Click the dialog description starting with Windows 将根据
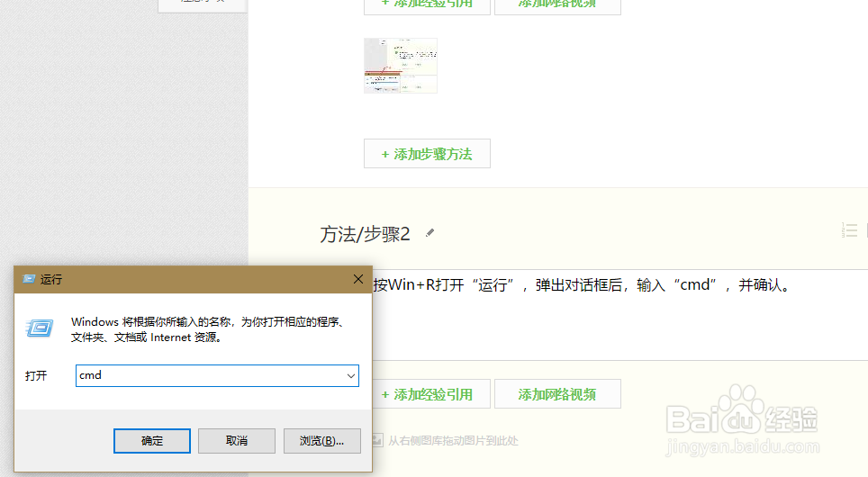Image resolution: width=868 pixels, height=477 pixels. (208, 329)
